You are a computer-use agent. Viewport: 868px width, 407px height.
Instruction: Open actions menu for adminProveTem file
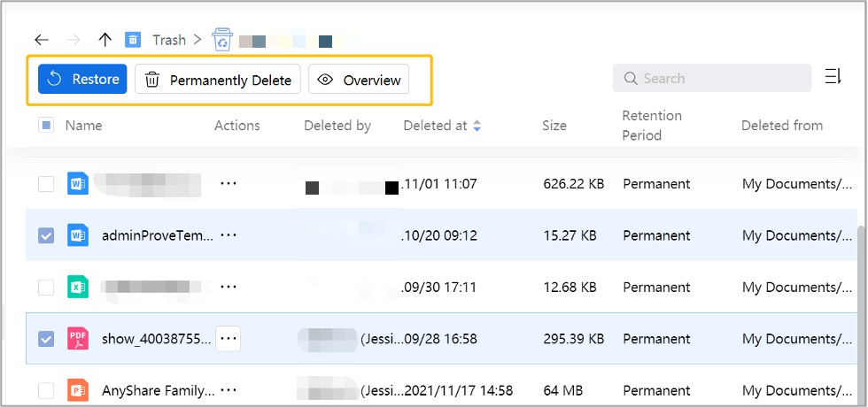[x=229, y=235]
